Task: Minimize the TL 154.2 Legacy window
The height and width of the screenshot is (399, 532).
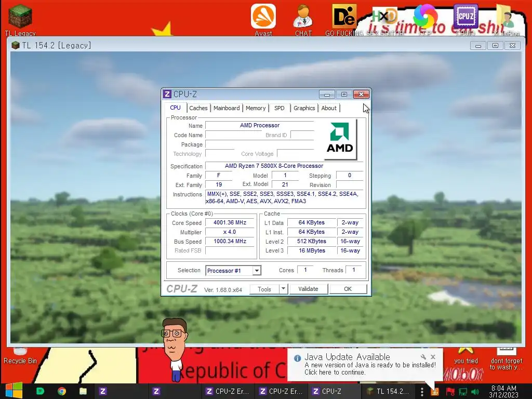Action: (478, 46)
